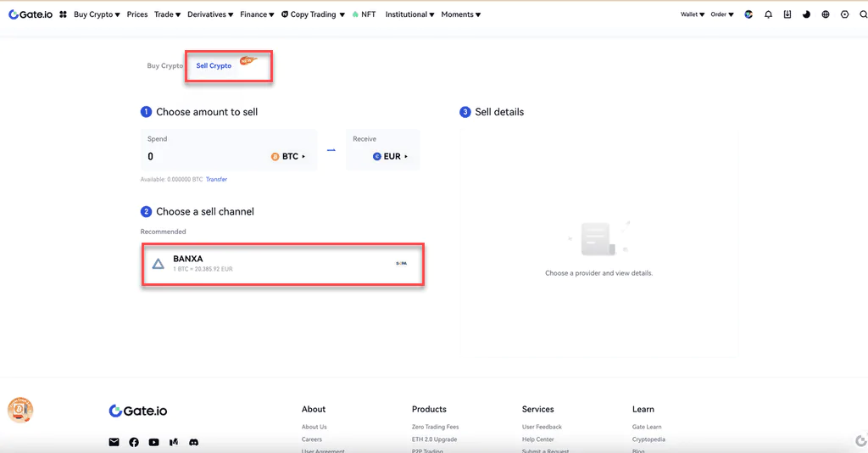
Task: Select the BANXA sell channel
Action: (283, 264)
